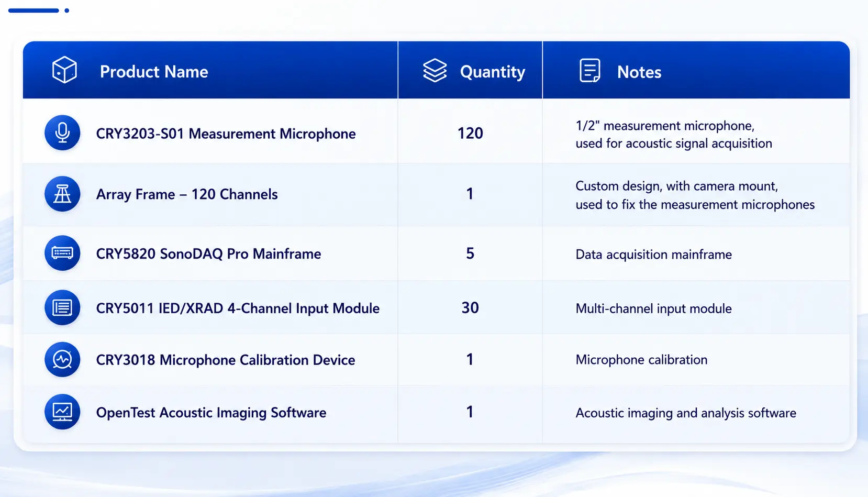Screen dimensions: 868x497
Task: Click the monitor chart icon for OpenTest
Action: [62, 412]
